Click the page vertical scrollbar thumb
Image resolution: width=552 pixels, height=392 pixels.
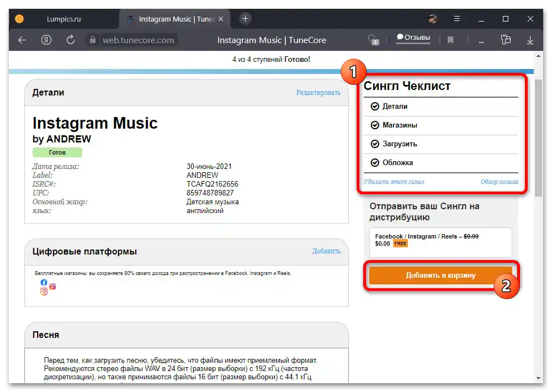(x=538, y=138)
